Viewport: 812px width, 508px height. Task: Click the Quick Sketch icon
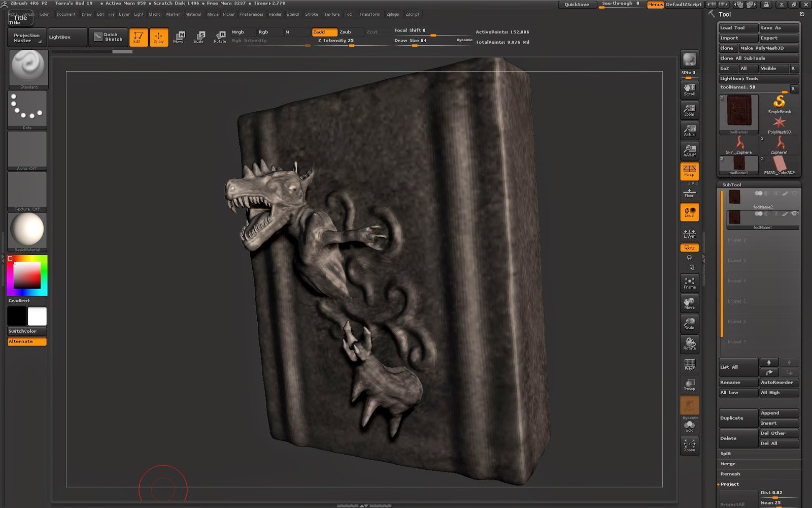[109, 37]
